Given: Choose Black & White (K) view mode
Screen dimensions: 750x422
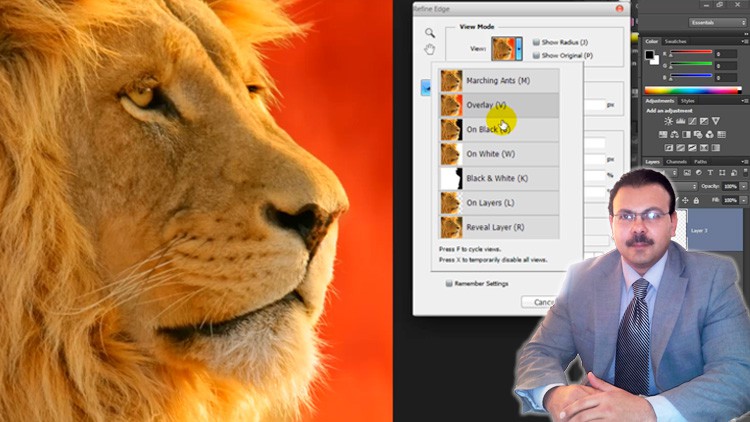Looking at the screenshot, I should (499, 178).
